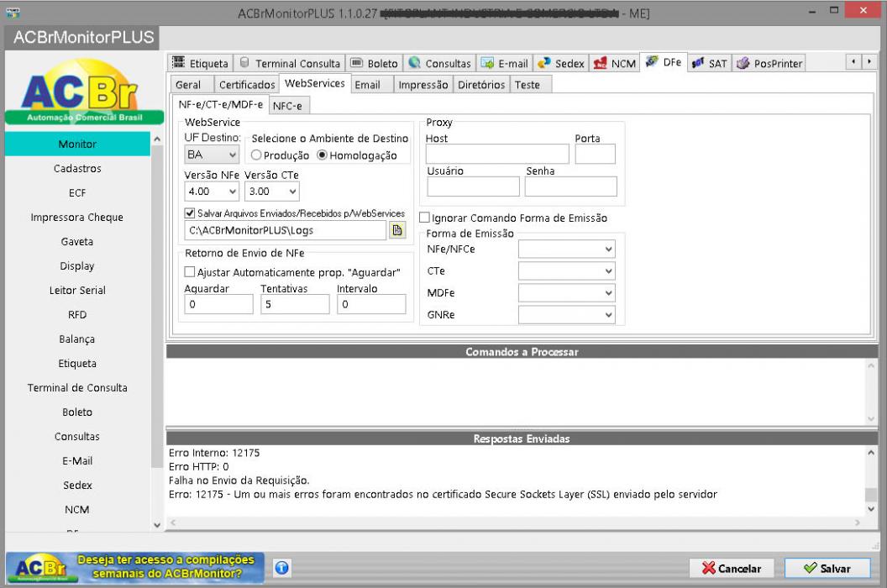Click the Aguardar value field
Viewport: 887px width, 588px height.
[x=219, y=304]
